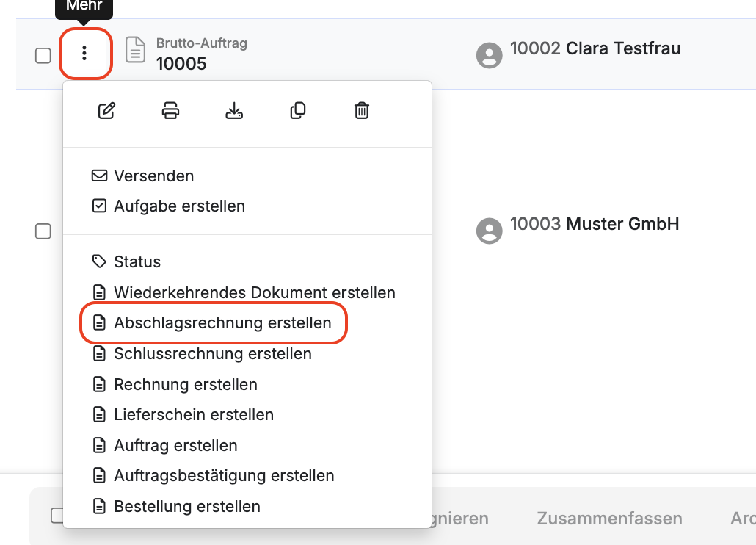Open Brutto-Auftrag 10005 document entry
Screen dimensions: 756x545
click(x=181, y=64)
